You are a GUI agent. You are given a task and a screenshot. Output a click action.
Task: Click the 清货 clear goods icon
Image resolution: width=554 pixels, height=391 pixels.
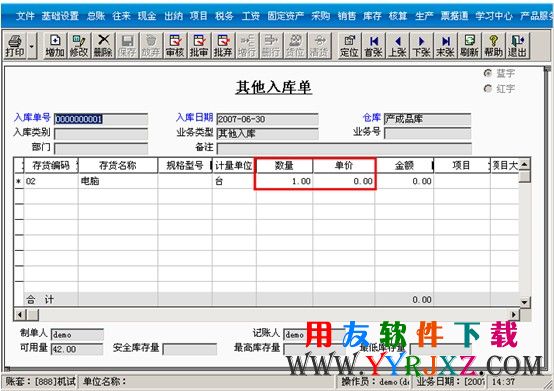[x=319, y=46]
